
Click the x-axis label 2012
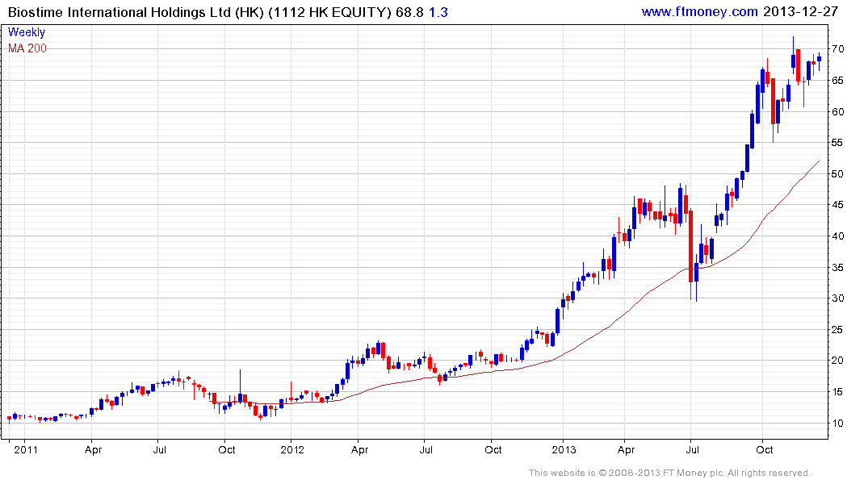[x=292, y=449]
